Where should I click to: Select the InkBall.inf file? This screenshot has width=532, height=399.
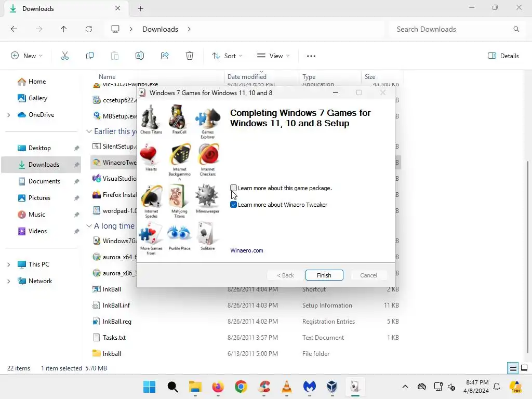pos(246,305)
